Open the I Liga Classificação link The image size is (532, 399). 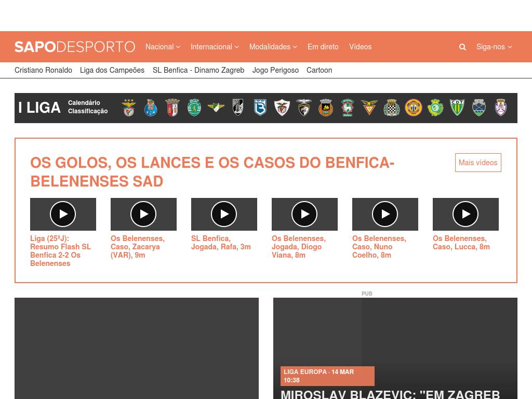click(x=88, y=111)
